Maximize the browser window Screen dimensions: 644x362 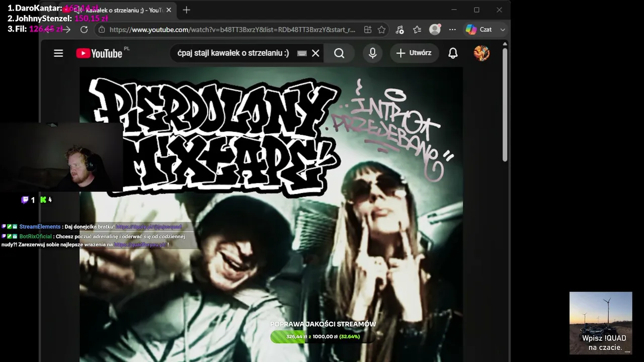tap(476, 10)
